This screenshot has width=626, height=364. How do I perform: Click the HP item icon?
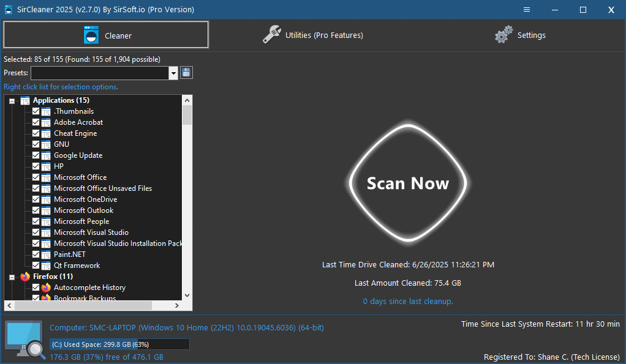pyautogui.click(x=46, y=166)
